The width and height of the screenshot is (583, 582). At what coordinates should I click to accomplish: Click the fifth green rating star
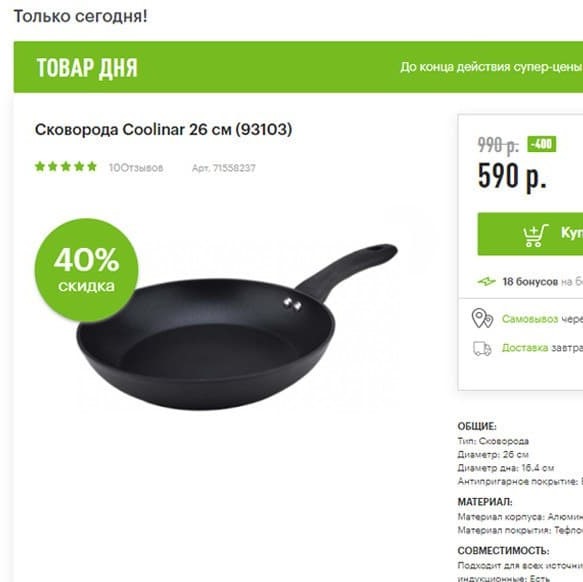coord(92,167)
